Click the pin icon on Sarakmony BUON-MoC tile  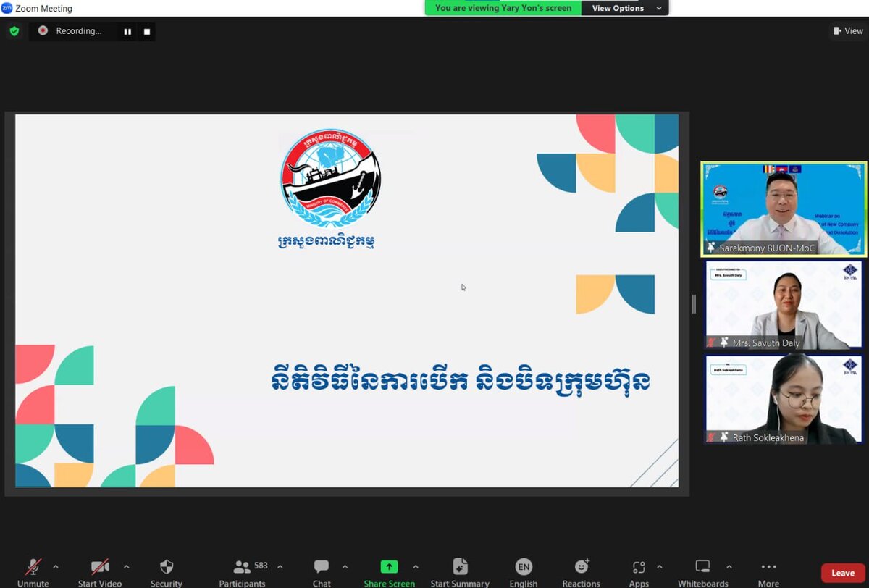712,248
